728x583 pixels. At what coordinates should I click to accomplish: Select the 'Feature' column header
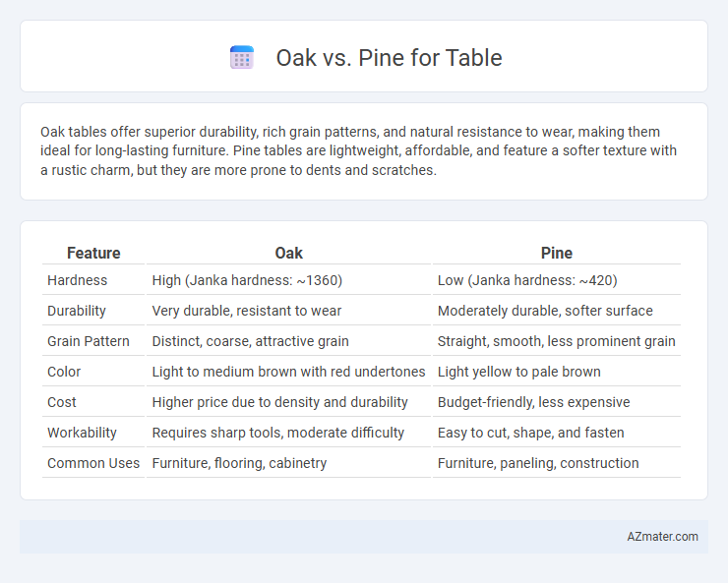[93, 253]
